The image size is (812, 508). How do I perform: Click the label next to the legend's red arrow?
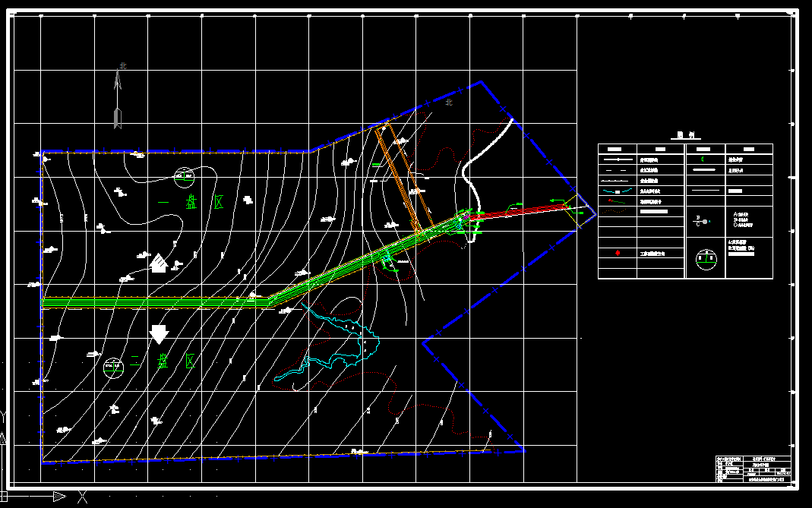(x=652, y=254)
